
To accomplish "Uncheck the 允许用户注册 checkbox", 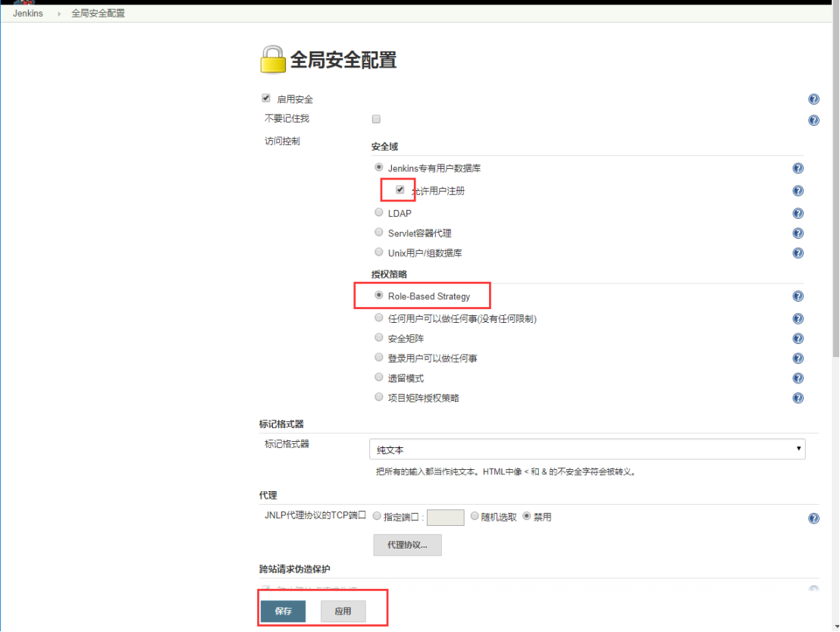I will pos(400,189).
